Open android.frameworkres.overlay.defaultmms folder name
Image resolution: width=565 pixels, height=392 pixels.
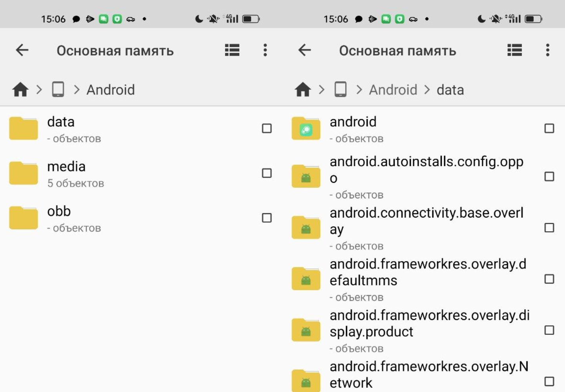pos(428,272)
